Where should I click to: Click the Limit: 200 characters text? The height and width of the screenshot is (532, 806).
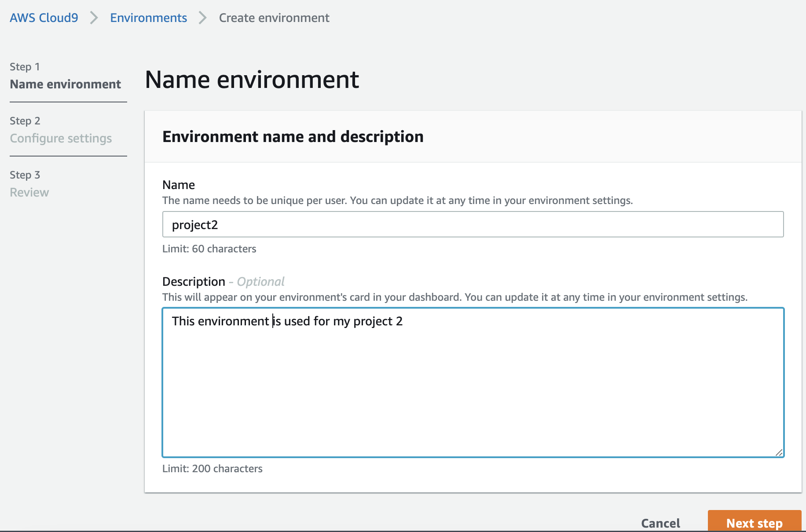[212, 468]
